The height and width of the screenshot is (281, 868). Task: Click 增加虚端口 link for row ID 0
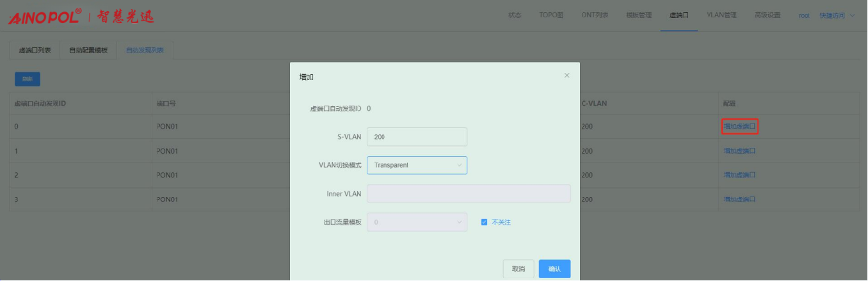coord(739,127)
